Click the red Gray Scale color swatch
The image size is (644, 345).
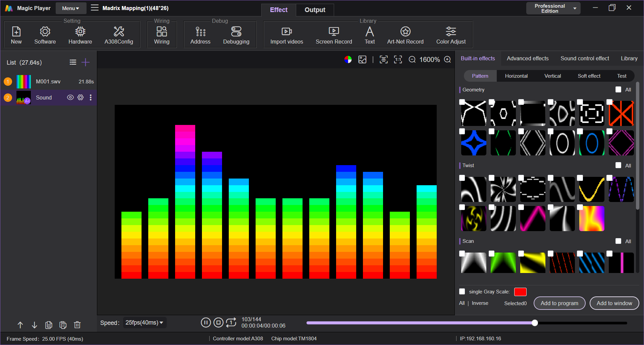[x=520, y=292]
